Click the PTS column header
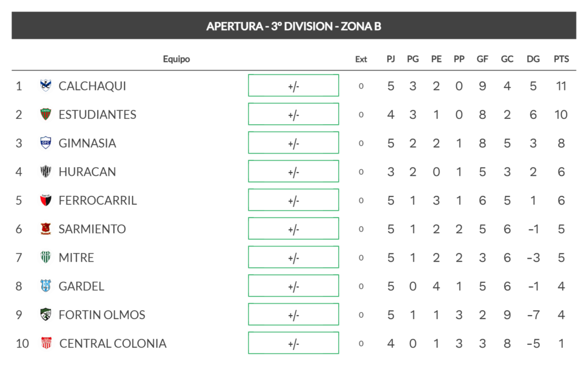 point(561,59)
